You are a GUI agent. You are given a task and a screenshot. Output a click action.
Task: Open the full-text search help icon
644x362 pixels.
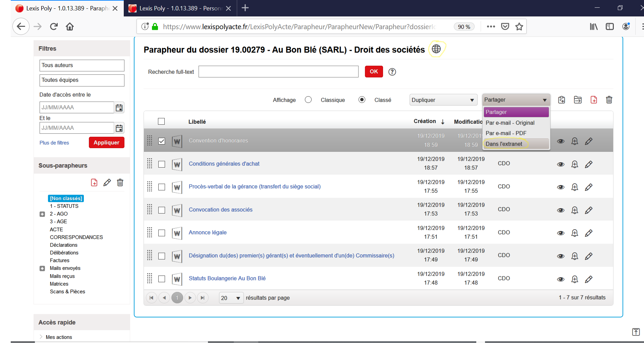point(392,72)
